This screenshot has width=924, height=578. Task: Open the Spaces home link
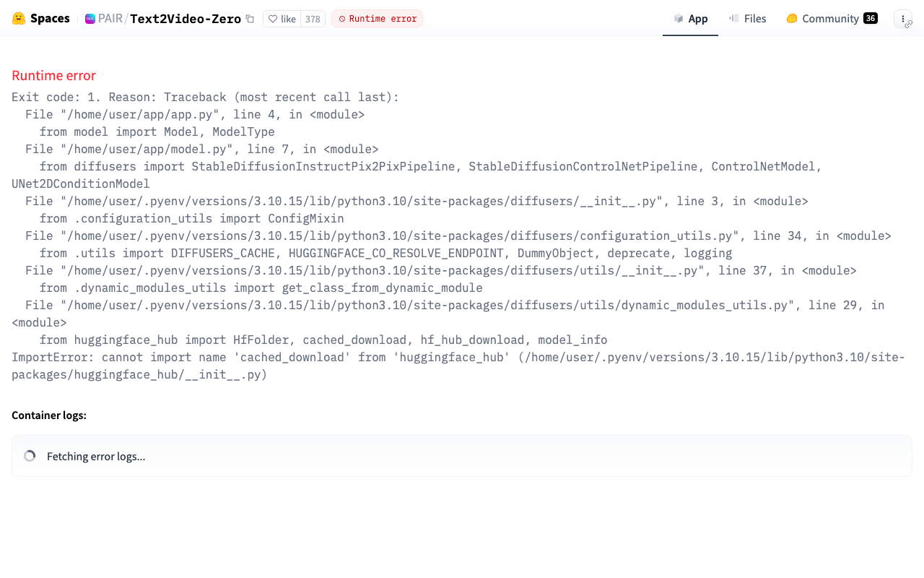point(50,19)
